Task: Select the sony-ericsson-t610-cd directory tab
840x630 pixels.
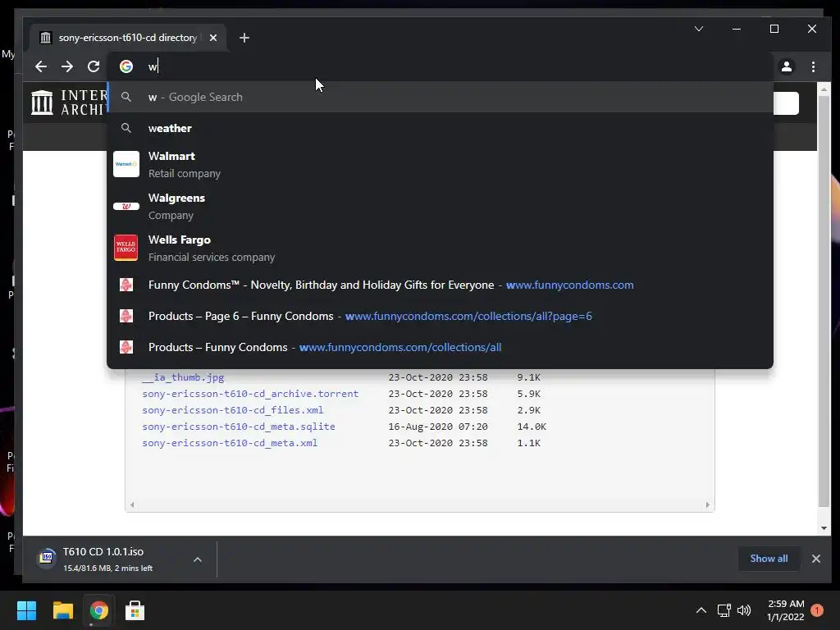Action: [x=127, y=38]
